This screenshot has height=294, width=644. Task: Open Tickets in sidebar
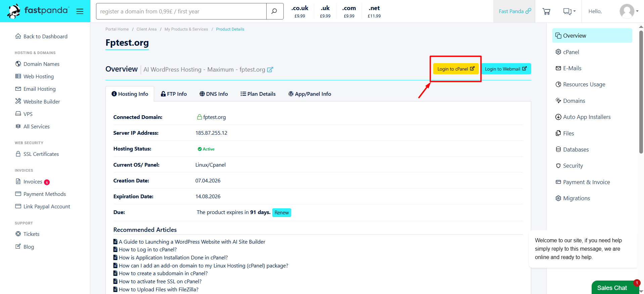click(x=27, y=234)
